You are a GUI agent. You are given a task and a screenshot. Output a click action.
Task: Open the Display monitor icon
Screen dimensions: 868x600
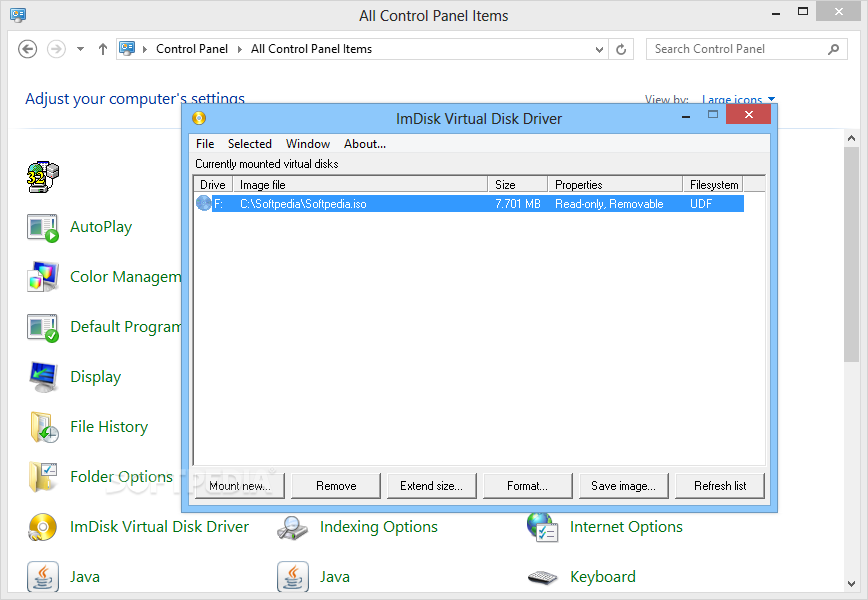(43, 377)
